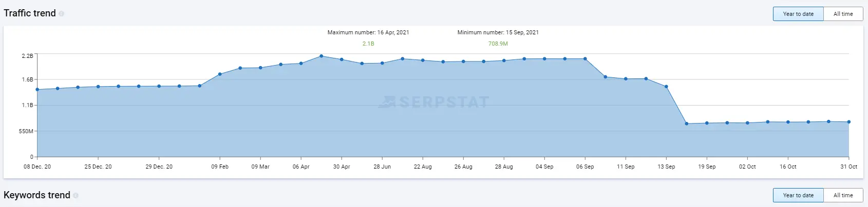The image size is (868, 207).
Task: Click the info icon beside Traffic trend
Action: (x=62, y=14)
